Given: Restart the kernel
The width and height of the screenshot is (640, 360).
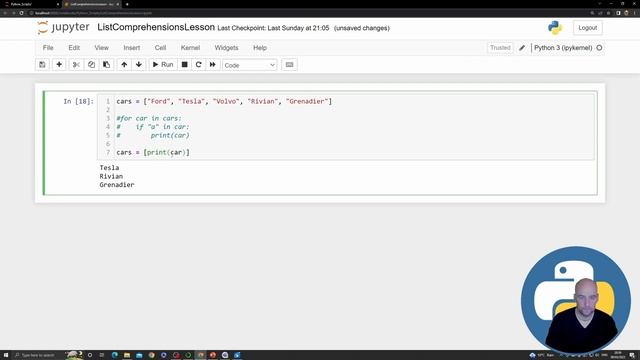Looking at the screenshot, I should pos(198,64).
